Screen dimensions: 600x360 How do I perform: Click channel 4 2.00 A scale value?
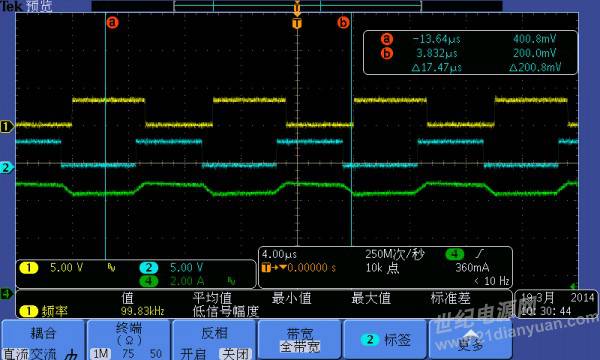click(186, 281)
